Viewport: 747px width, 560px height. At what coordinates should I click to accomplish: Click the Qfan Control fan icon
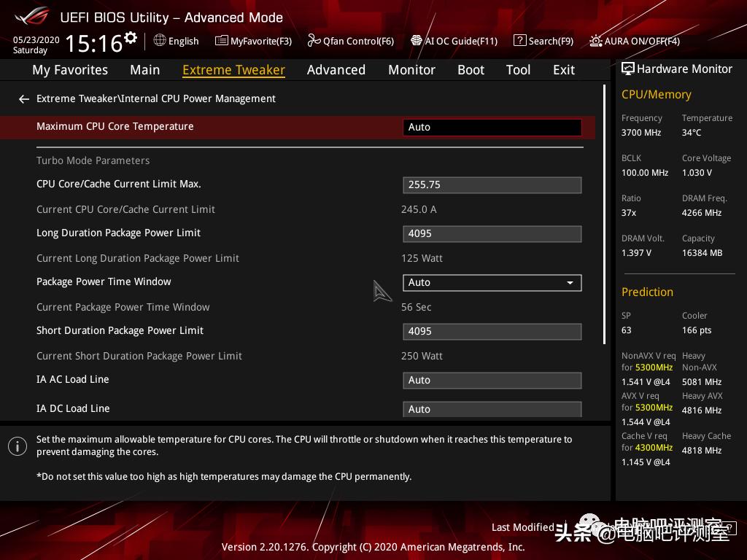314,41
